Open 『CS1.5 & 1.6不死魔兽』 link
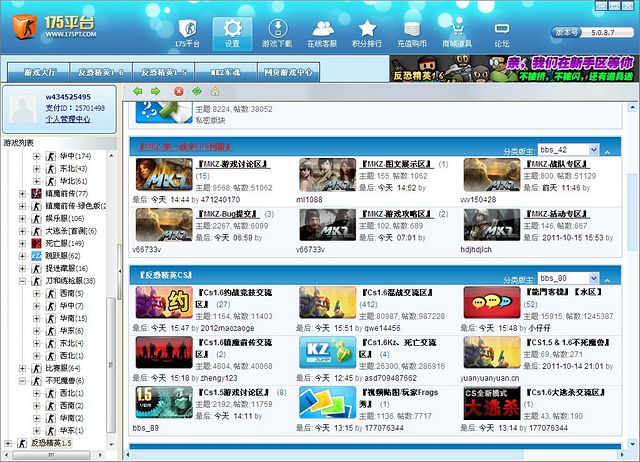Viewport: 640px width, 462px height. [568, 342]
